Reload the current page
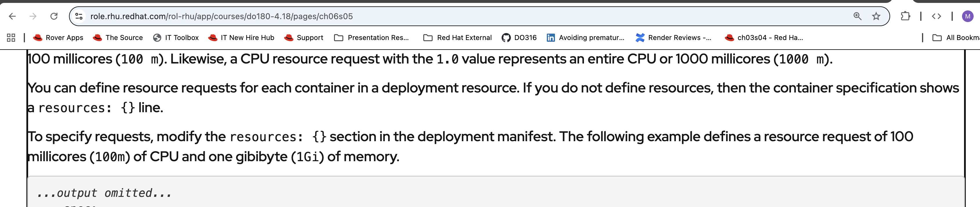This screenshot has height=207, width=980. click(54, 16)
